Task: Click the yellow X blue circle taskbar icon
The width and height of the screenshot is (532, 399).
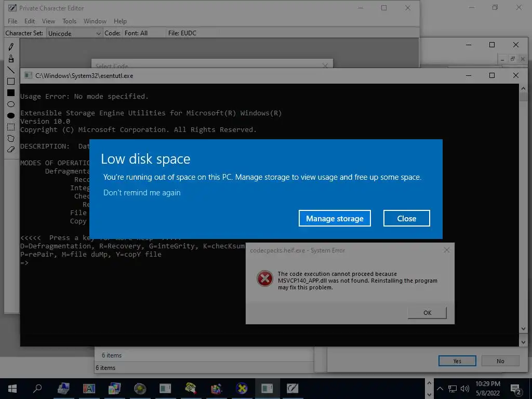Action: [242, 389]
